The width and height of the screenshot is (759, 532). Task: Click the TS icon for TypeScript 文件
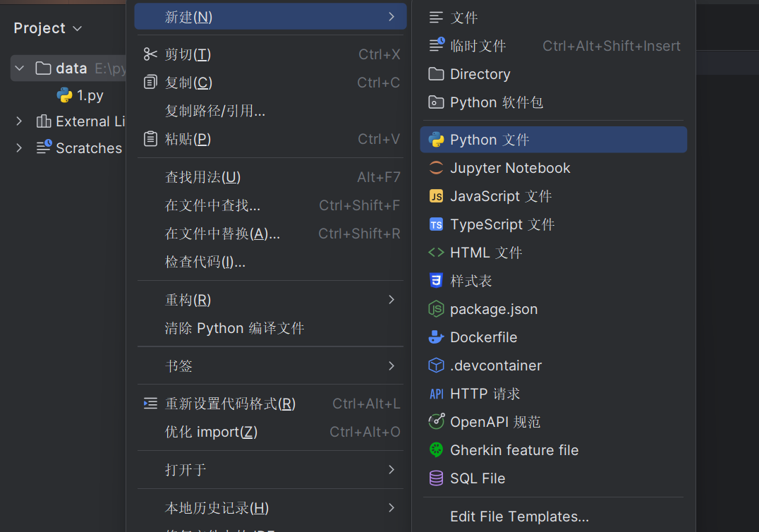pos(436,224)
